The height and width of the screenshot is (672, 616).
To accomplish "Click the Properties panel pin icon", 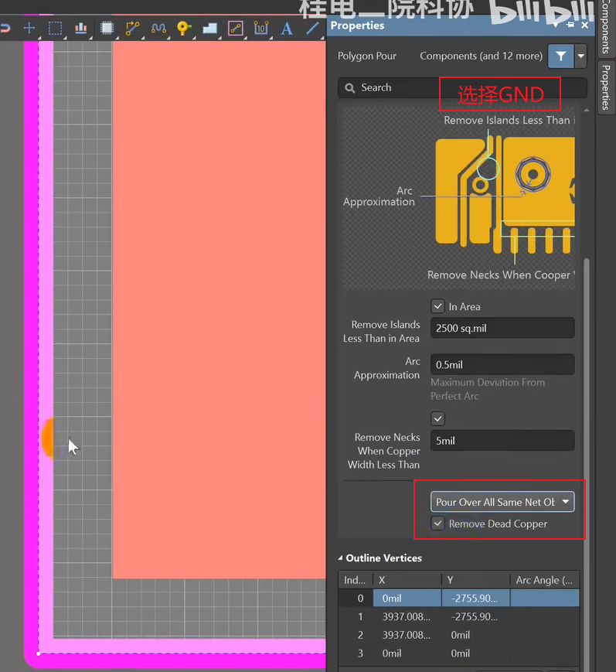I will [x=570, y=26].
